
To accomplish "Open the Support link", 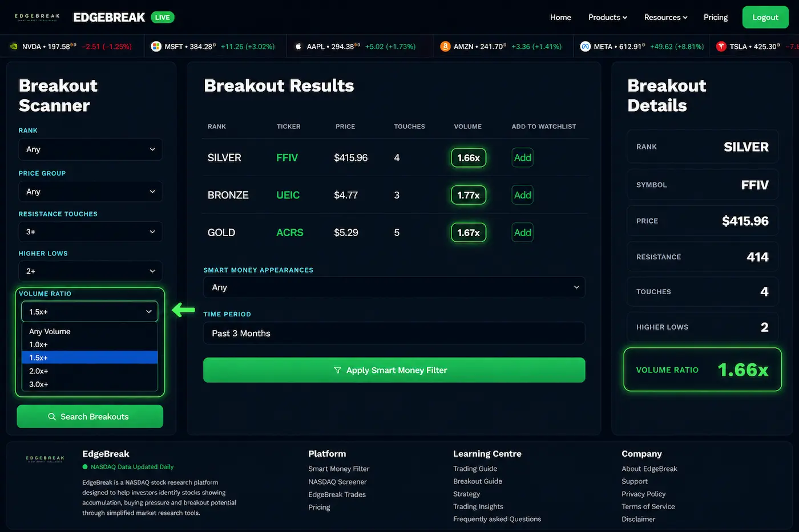I will pos(635,481).
